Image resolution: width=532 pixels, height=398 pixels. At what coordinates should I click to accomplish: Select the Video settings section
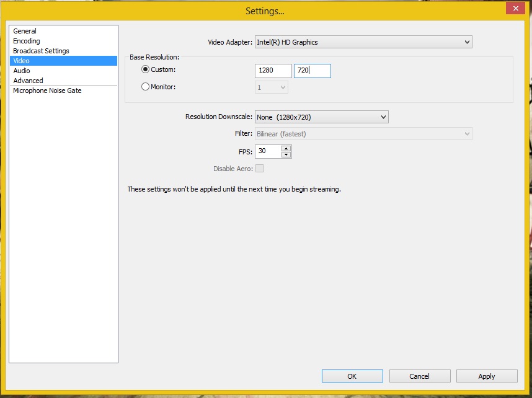[21, 61]
